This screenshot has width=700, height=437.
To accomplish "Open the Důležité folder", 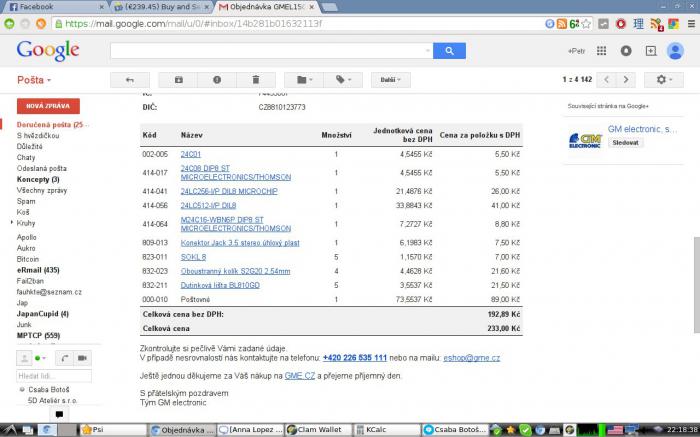I will click(x=29, y=146).
